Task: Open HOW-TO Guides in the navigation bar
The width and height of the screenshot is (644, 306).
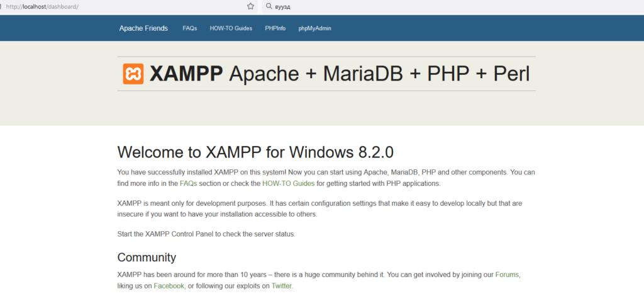Action: point(231,28)
